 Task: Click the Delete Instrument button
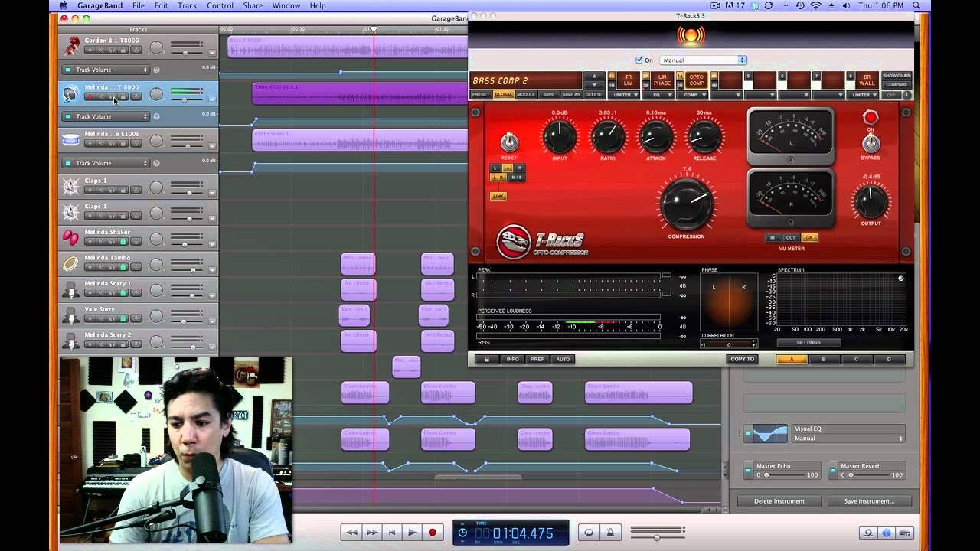pyautogui.click(x=779, y=501)
